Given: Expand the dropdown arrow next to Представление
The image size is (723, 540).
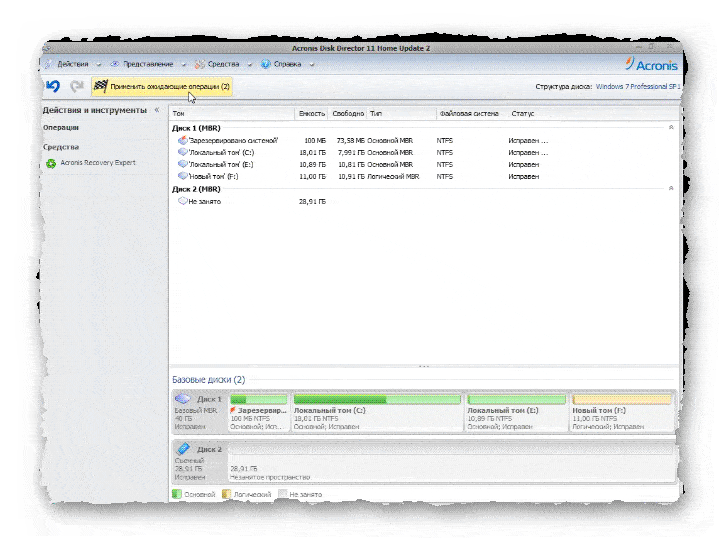Looking at the screenshot, I should [x=183, y=65].
